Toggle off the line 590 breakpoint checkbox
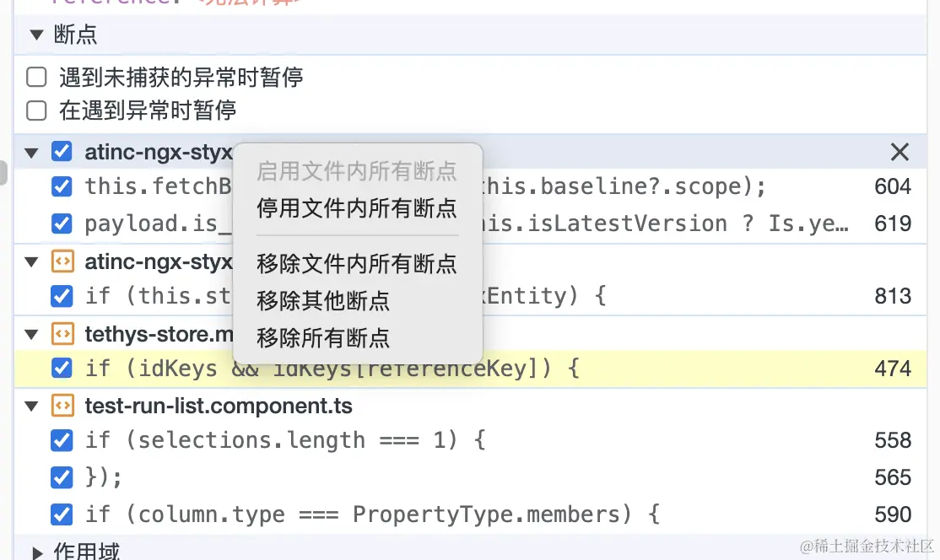The height and width of the screenshot is (560, 940). pyautogui.click(x=62, y=514)
